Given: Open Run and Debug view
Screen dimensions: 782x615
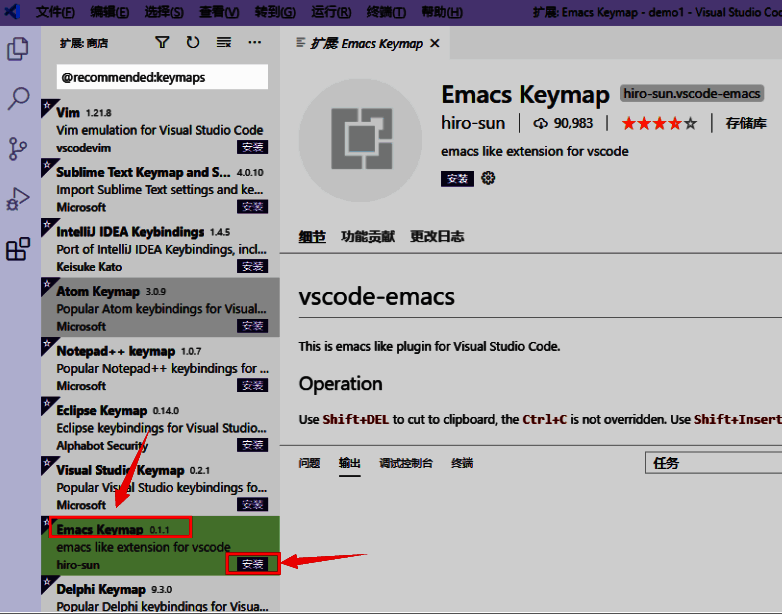Looking at the screenshot, I should pos(18,199).
